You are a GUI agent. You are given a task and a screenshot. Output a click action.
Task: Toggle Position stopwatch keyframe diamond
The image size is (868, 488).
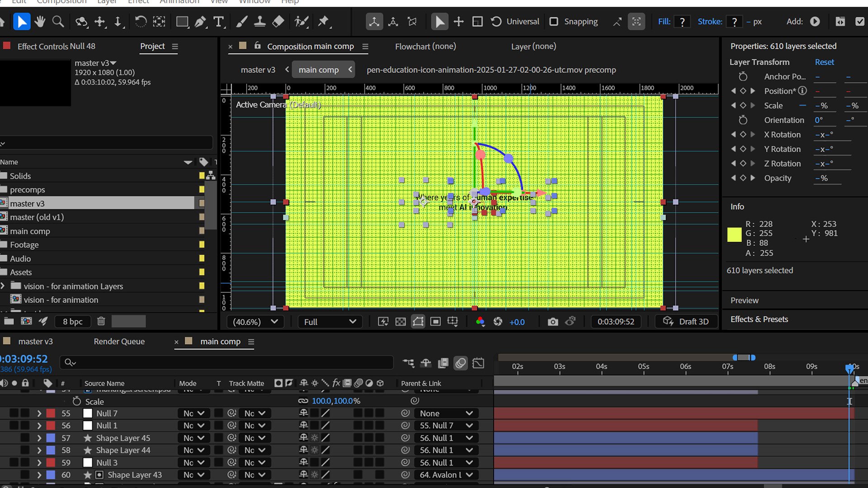[x=743, y=91]
